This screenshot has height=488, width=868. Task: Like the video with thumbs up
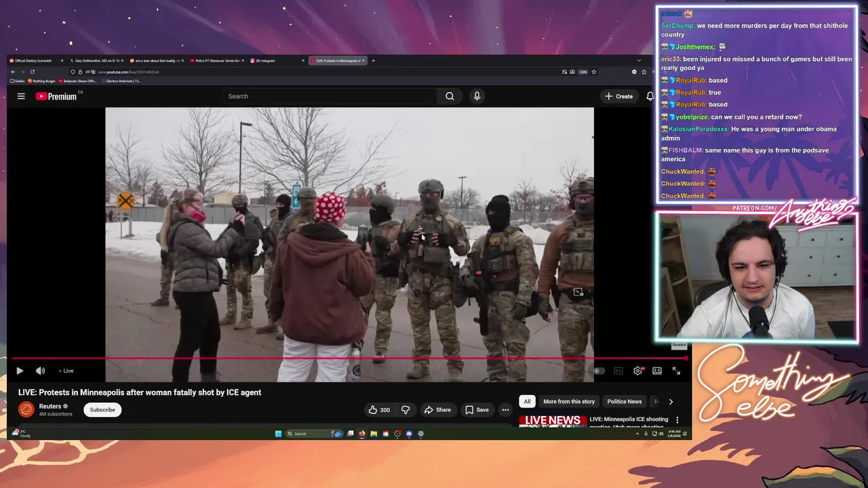(380, 409)
